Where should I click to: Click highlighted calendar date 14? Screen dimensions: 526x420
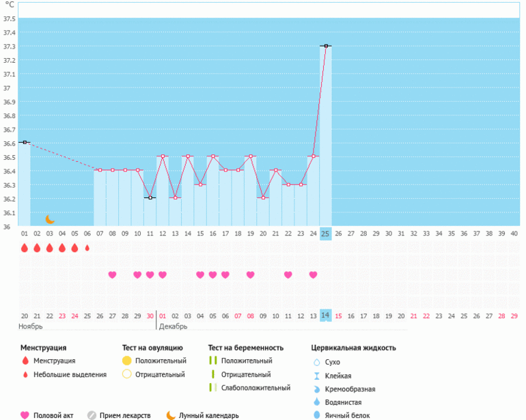[x=326, y=316]
